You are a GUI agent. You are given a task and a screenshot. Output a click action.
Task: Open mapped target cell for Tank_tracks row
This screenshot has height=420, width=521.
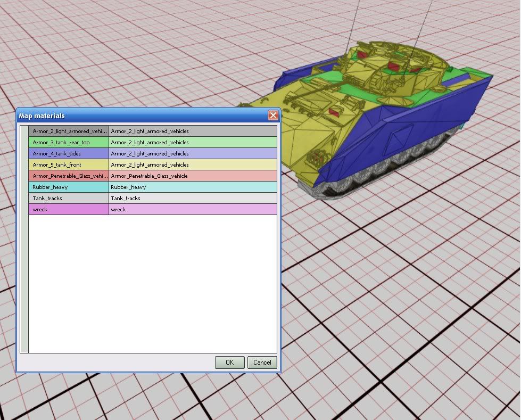(x=193, y=199)
